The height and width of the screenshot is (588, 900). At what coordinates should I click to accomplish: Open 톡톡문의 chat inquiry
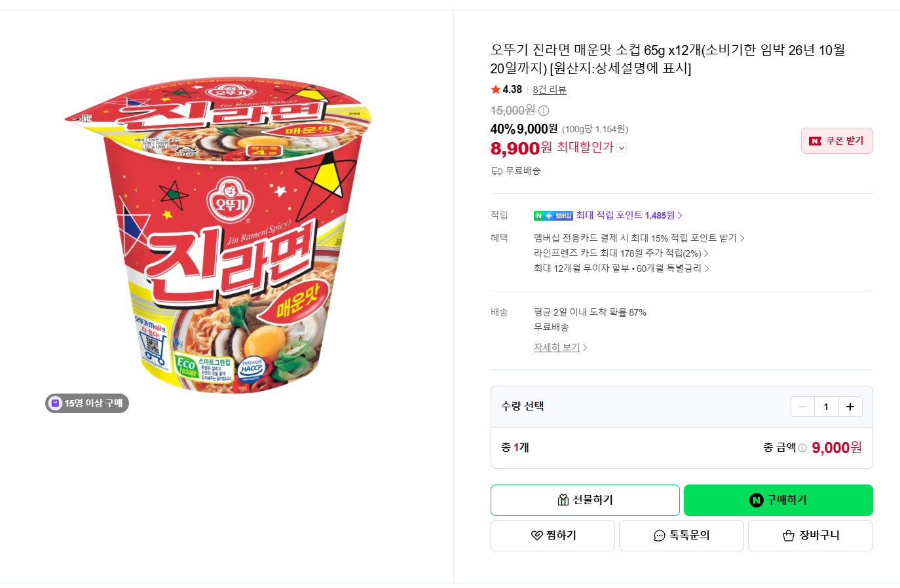[681, 536]
